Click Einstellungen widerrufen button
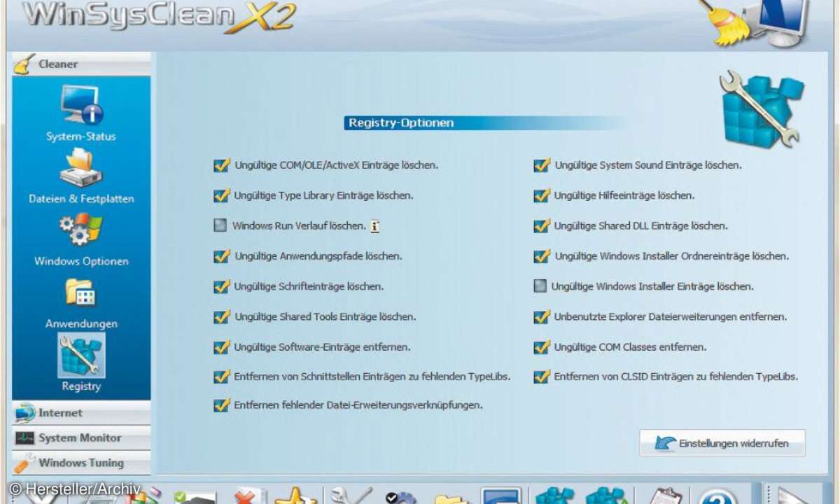The image size is (840, 504). (722, 443)
